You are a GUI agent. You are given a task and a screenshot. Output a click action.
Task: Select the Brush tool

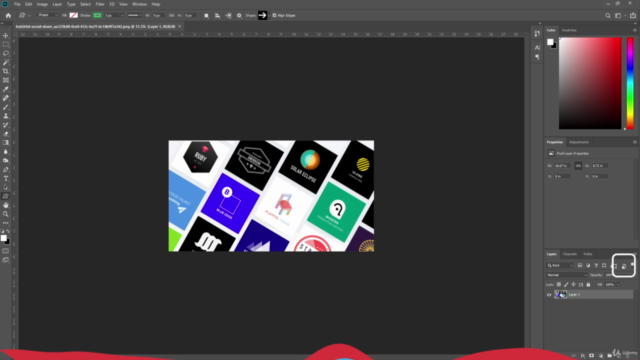[x=6, y=107]
